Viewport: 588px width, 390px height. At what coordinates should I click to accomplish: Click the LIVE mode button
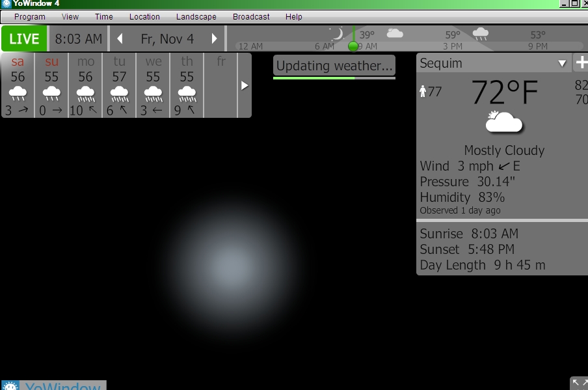[24, 39]
